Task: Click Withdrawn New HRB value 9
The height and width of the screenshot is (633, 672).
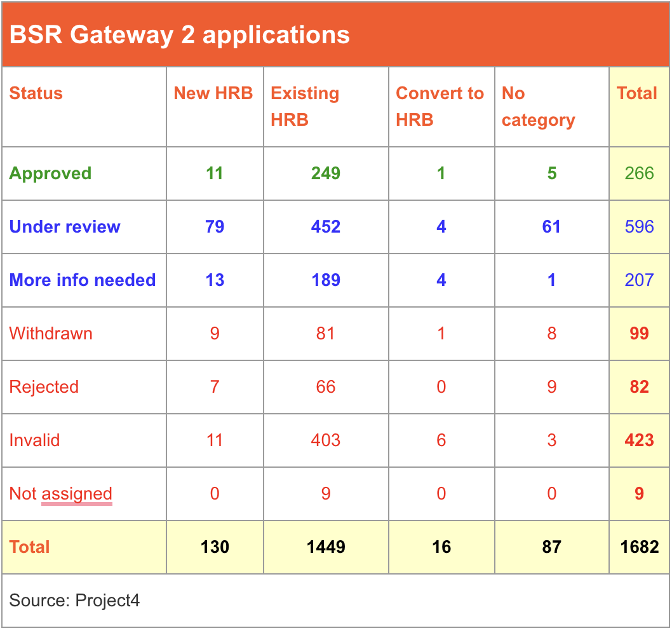Action: click(215, 333)
